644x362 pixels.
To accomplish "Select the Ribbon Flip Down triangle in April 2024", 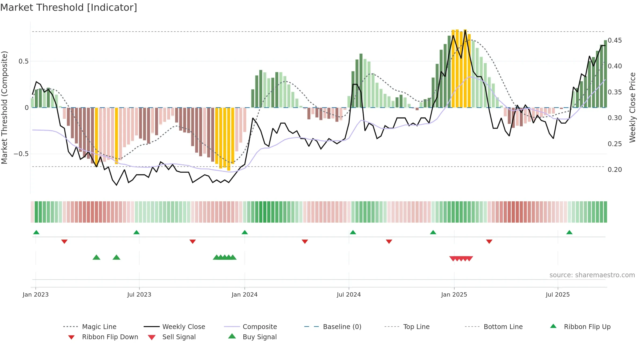I will (305, 241).
